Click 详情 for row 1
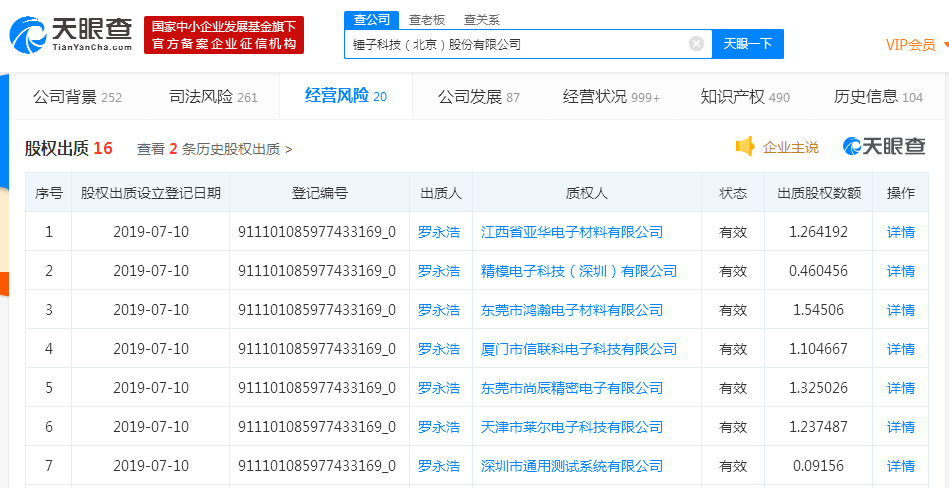Image resolution: width=949 pixels, height=488 pixels. [901, 232]
